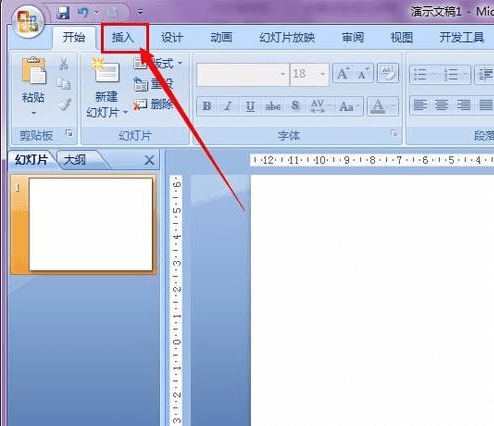Switch to the 幻灯片 pane tab
The width and height of the screenshot is (494, 426).
pyautogui.click(x=31, y=160)
